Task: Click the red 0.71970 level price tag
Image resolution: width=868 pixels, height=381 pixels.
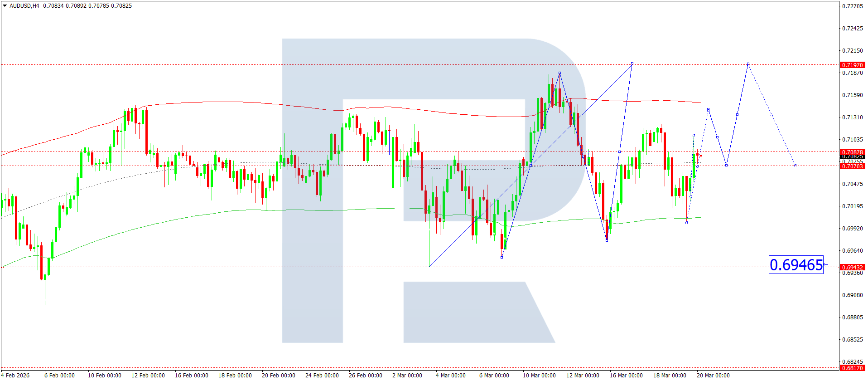Action: [x=852, y=65]
